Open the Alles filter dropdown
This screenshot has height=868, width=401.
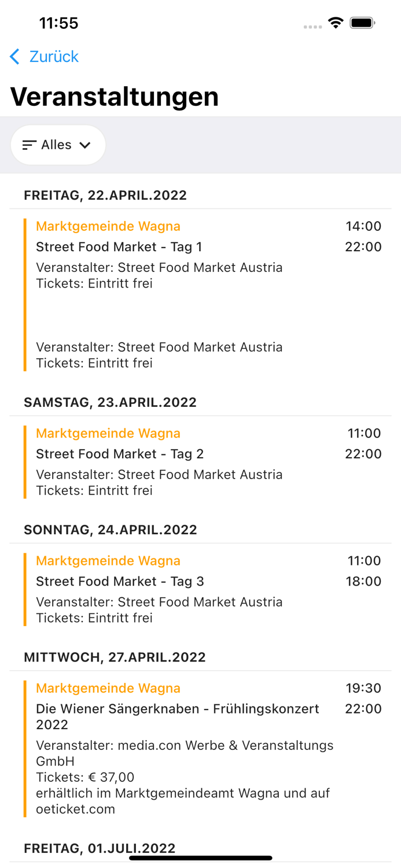58,145
